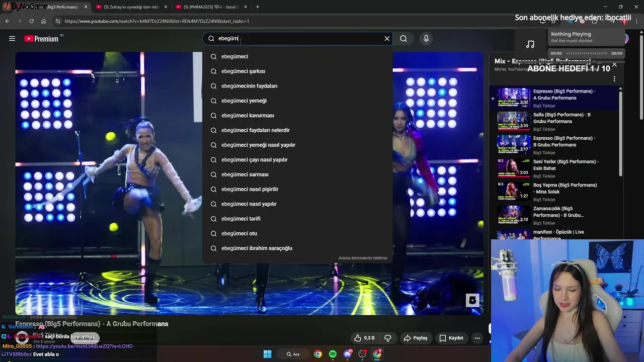Play 'Seni Yerler - Esin Bahat' video
Screen dimensions: 644x362
pyautogui.click(x=553, y=168)
